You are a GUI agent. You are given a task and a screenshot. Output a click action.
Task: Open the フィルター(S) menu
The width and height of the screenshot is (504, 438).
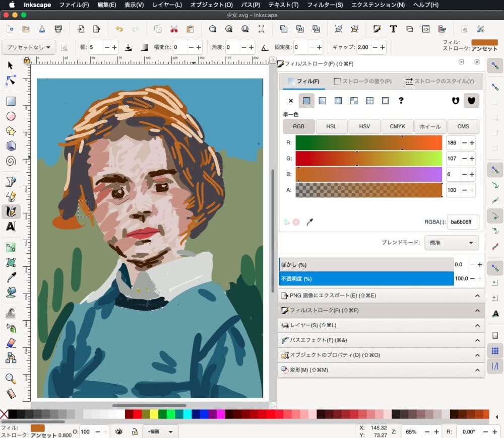325,5
